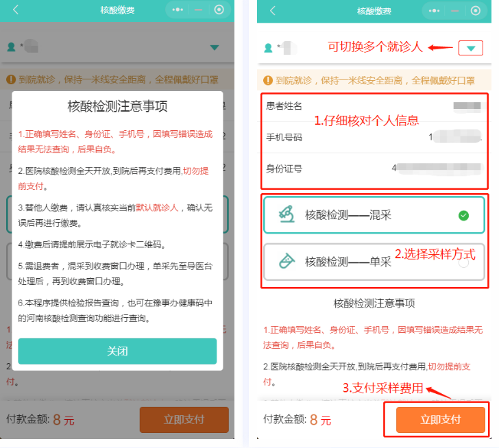The height and width of the screenshot is (448, 499).
Task: Click right screen notice 2 about 全天开放
Action: pyautogui.click(x=367, y=374)
